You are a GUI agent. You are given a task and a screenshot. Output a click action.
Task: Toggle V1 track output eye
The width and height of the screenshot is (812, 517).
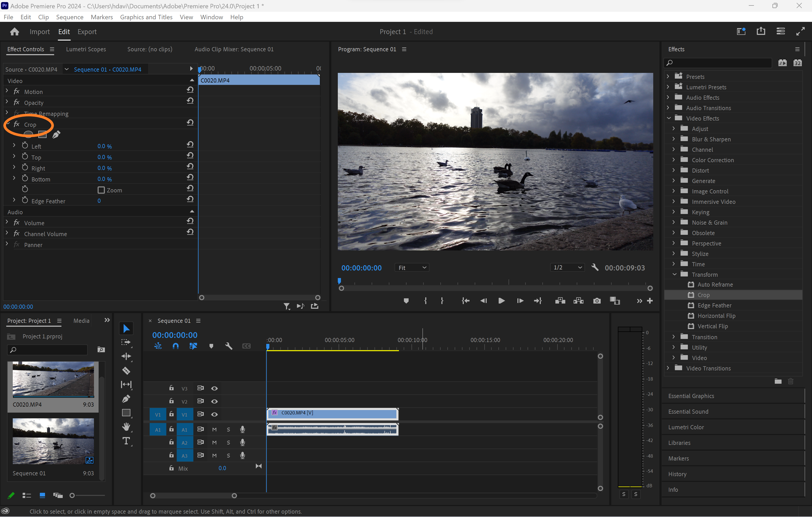tap(214, 414)
